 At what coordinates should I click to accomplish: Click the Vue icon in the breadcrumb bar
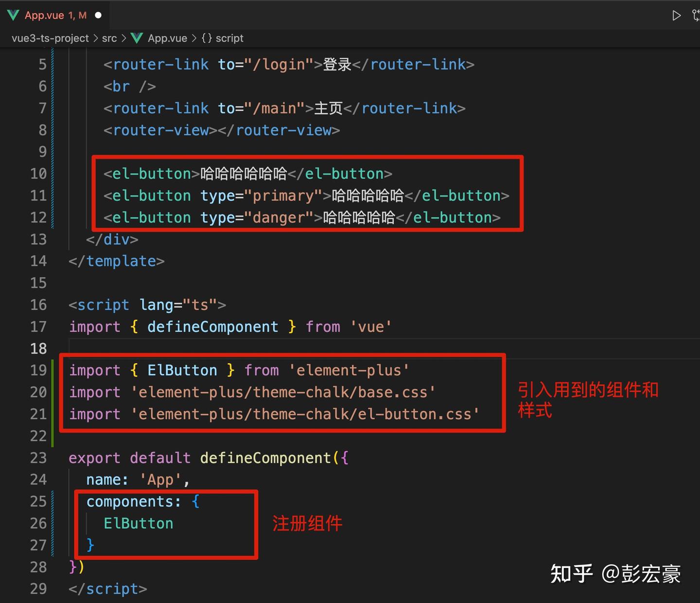pos(137,38)
